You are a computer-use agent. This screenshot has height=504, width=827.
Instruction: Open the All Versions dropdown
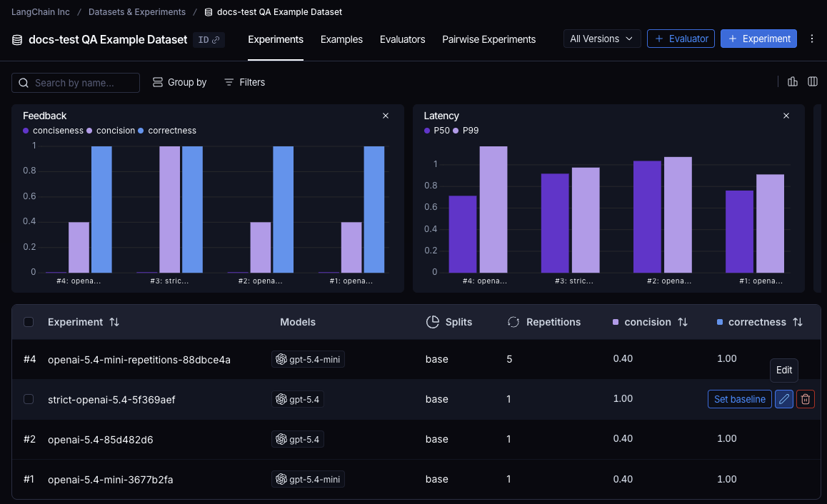601,39
